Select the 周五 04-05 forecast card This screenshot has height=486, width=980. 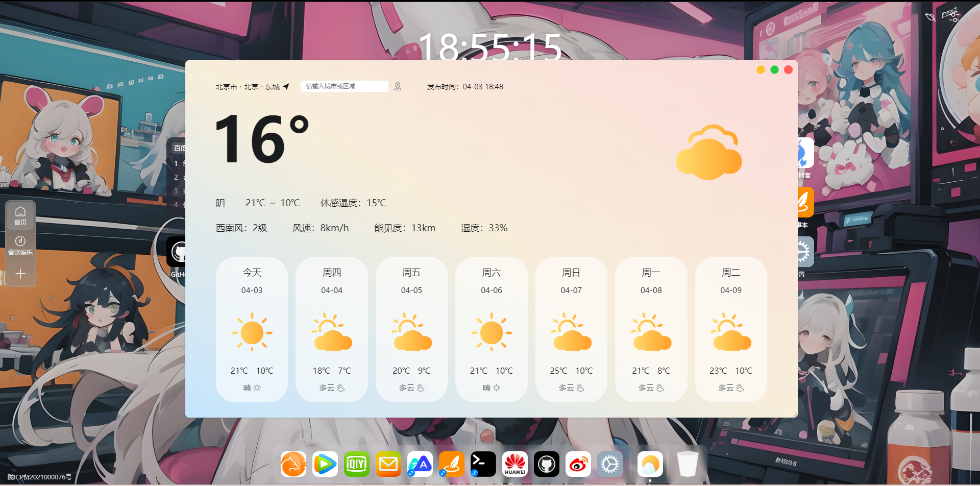[411, 329]
